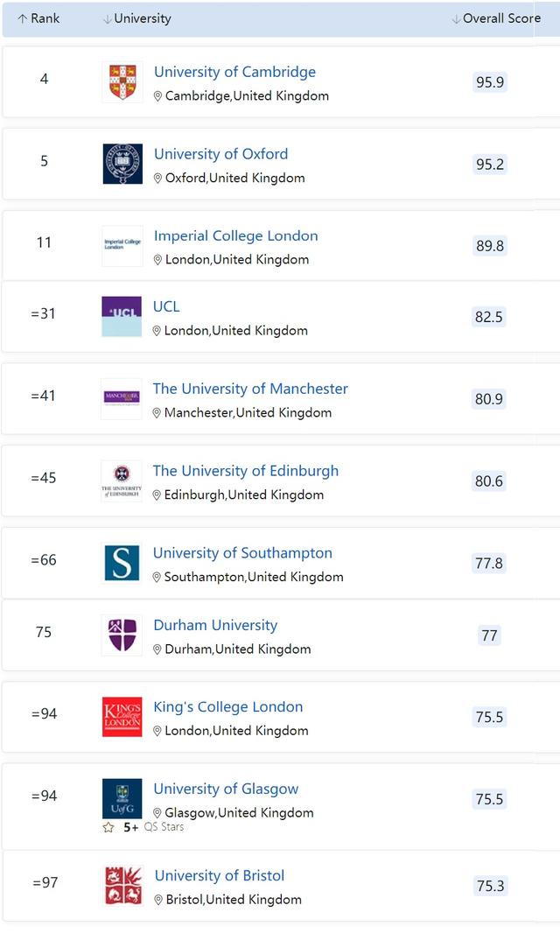Click the UCL purple logo

point(122,317)
